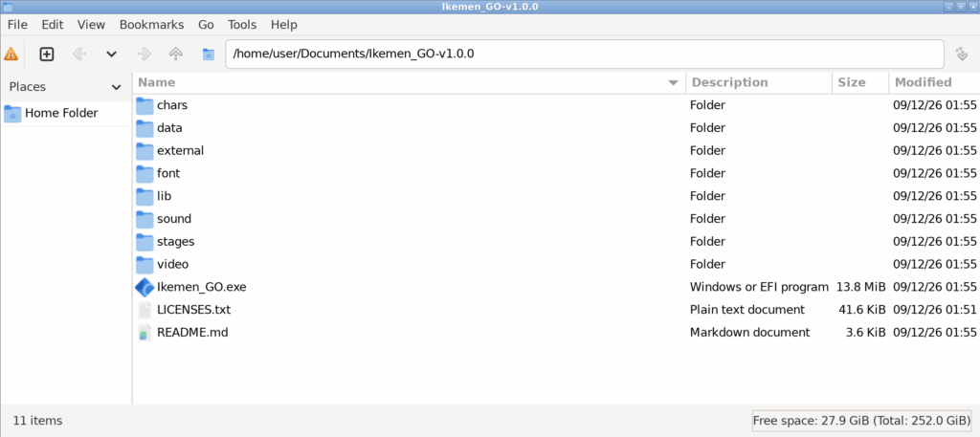This screenshot has height=437, width=980.
Task: Expand the Places side pane dropdown
Action: point(116,87)
